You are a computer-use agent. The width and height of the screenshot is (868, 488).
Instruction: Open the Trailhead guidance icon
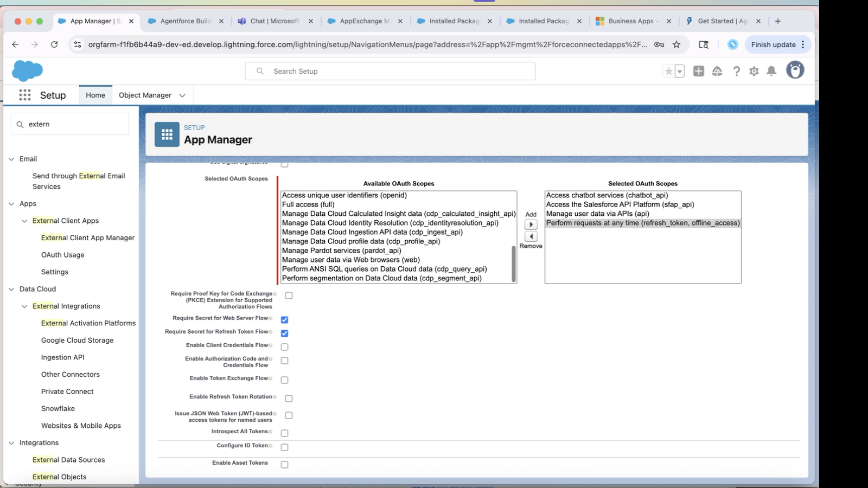(717, 71)
